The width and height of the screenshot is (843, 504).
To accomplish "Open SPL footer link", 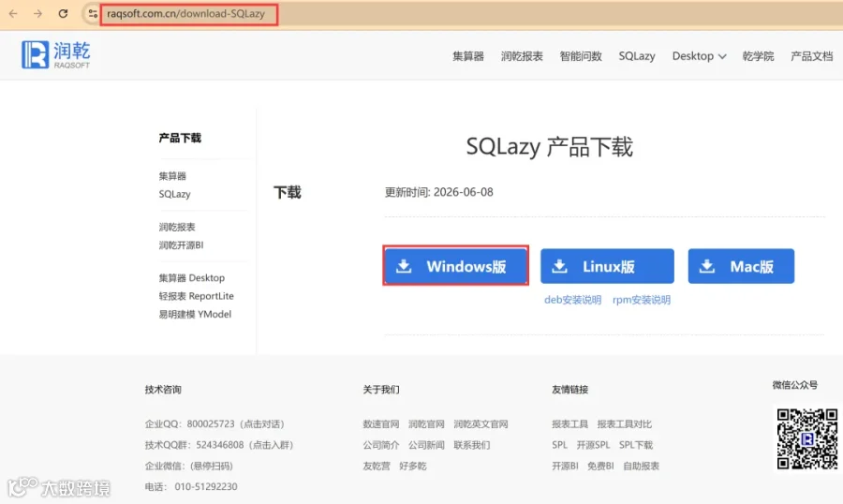I will pyautogui.click(x=560, y=445).
